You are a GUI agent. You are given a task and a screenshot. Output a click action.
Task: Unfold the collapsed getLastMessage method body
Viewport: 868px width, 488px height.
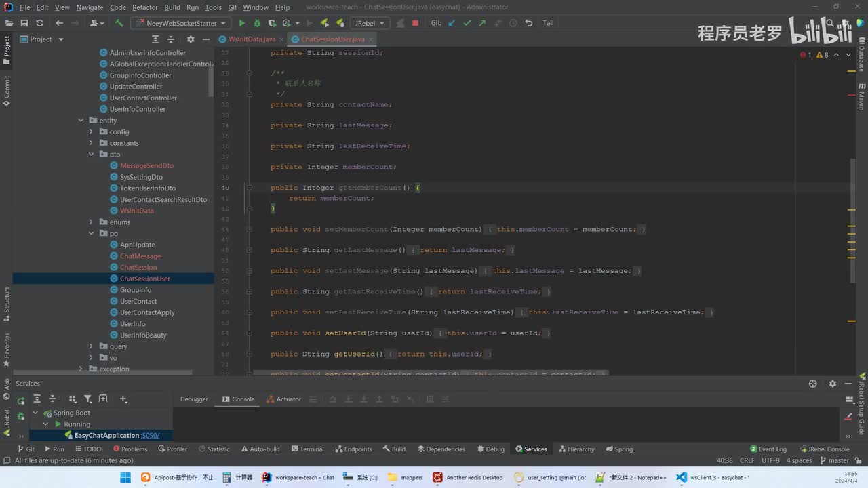tap(414, 250)
